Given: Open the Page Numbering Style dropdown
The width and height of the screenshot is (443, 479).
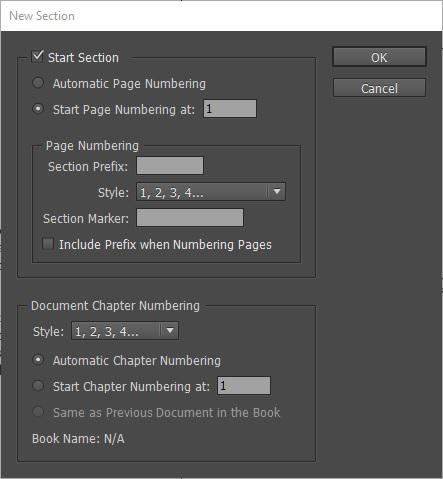Looking at the screenshot, I should 211,192.
